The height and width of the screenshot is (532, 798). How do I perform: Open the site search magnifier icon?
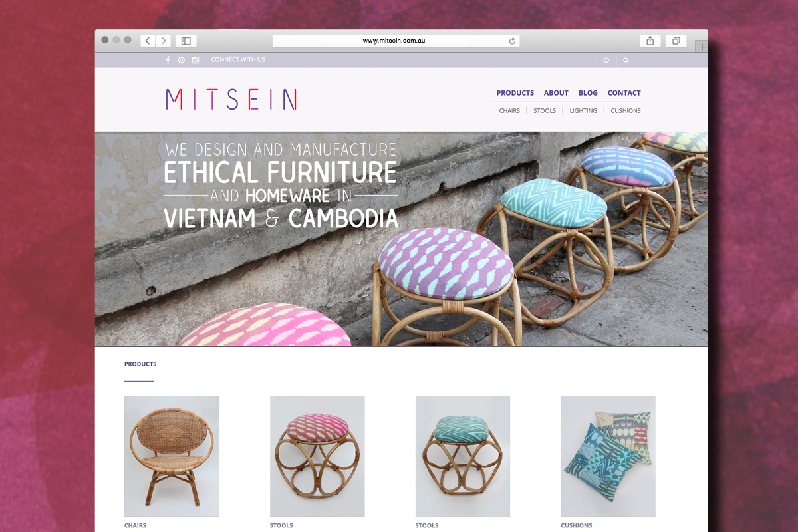[626, 60]
